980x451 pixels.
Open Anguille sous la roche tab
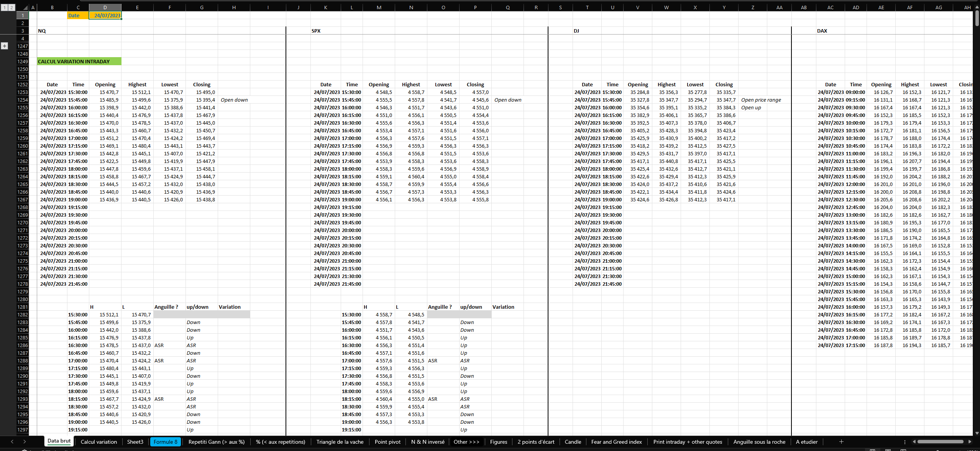coord(759,442)
